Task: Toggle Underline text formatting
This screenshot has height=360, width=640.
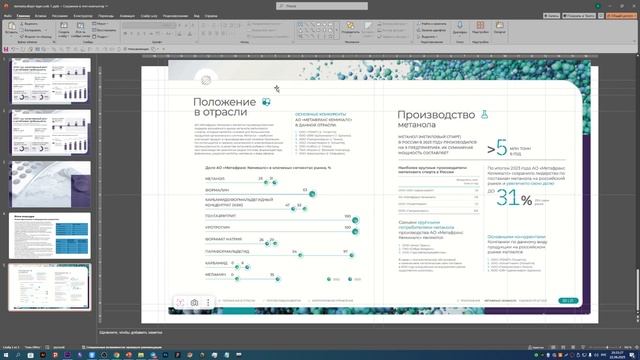Action: pyautogui.click(x=138, y=34)
